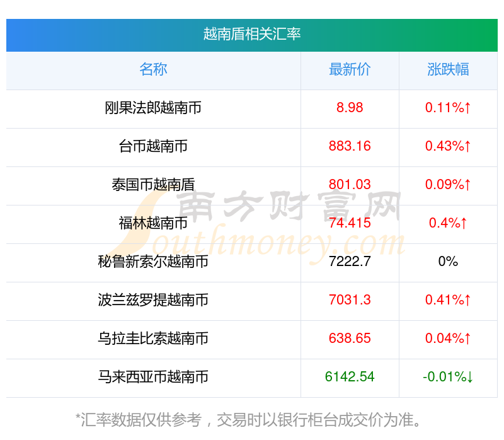
Task: Click the 名称 column header
Action: tap(153, 69)
